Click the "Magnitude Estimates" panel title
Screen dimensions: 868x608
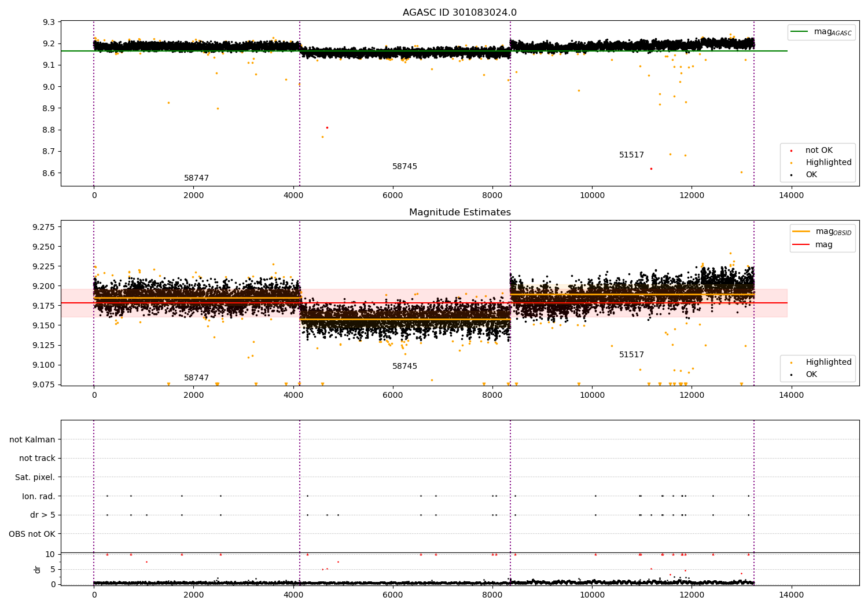(x=459, y=213)
